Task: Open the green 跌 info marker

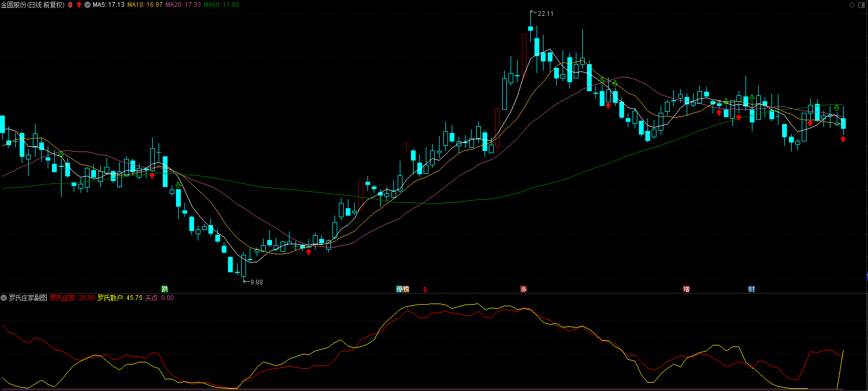Action: tap(165, 289)
